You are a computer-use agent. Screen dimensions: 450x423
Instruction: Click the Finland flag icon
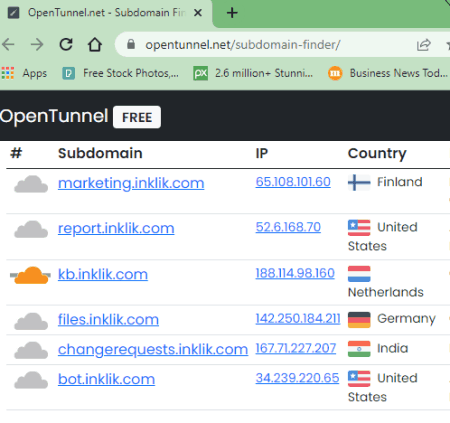pyautogui.click(x=359, y=182)
